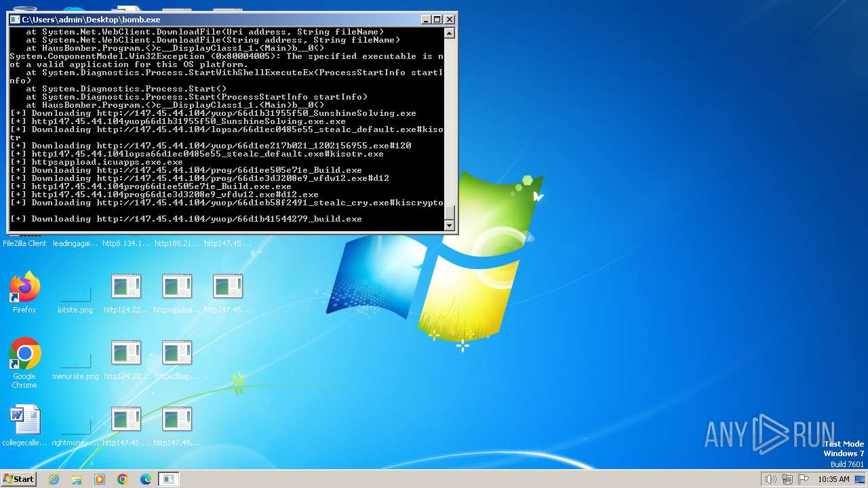Select http147.45 icon beside rightmoney file
The width and height of the screenshot is (868, 488).
pyautogui.click(x=126, y=426)
